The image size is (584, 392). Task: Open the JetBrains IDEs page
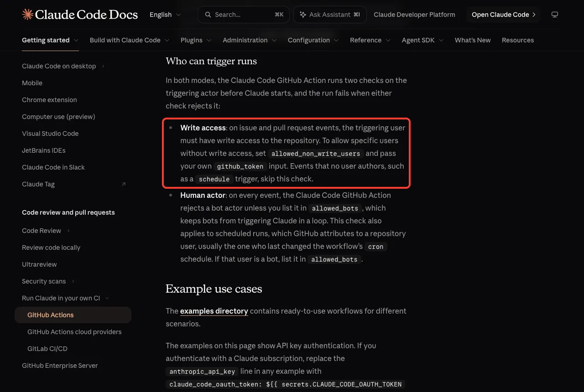44,150
